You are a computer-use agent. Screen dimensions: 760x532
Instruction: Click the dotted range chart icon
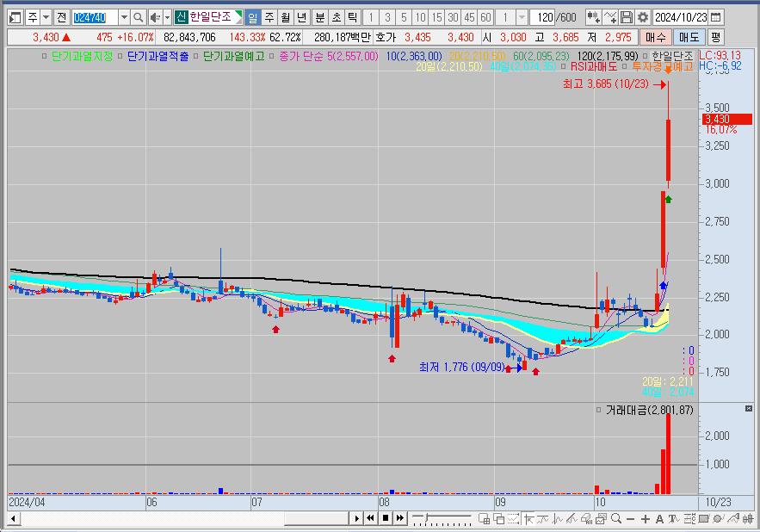click(513, 519)
